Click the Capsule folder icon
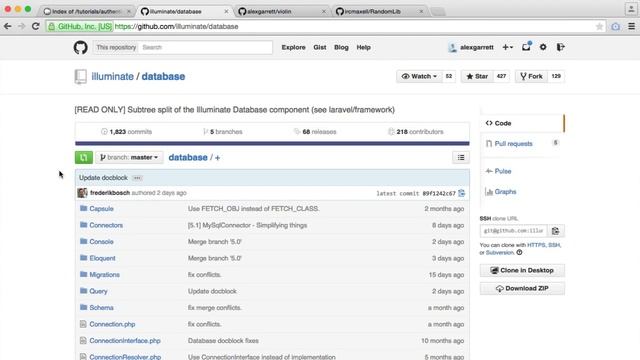Screen dimensions: 640x360 coord(84,208)
